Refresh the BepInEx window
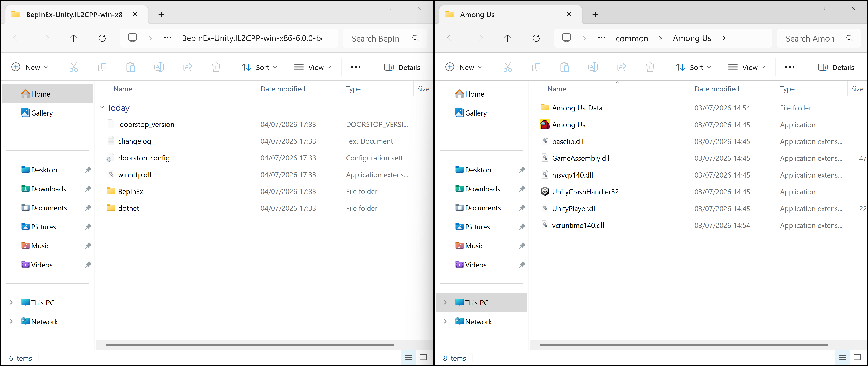Screen dimensions: 868x366 pyautogui.click(x=102, y=38)
